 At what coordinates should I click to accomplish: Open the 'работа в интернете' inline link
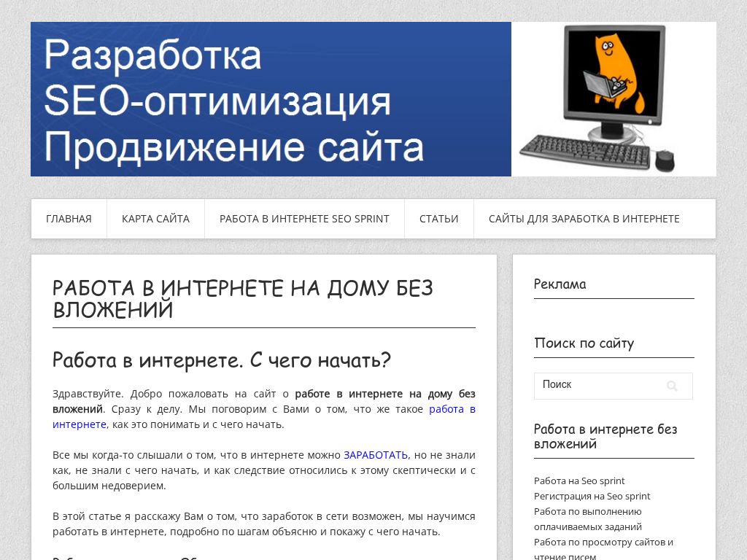[x=454, y=408]
